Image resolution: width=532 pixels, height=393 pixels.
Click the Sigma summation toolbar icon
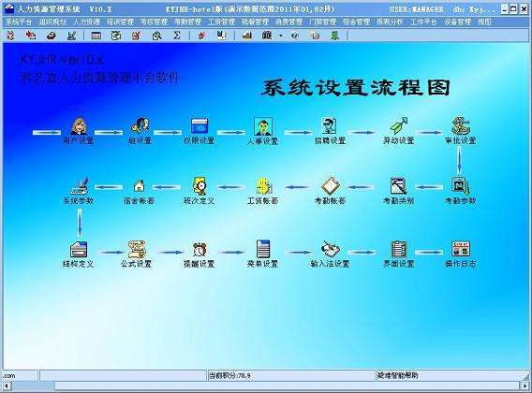pos(177,36)
